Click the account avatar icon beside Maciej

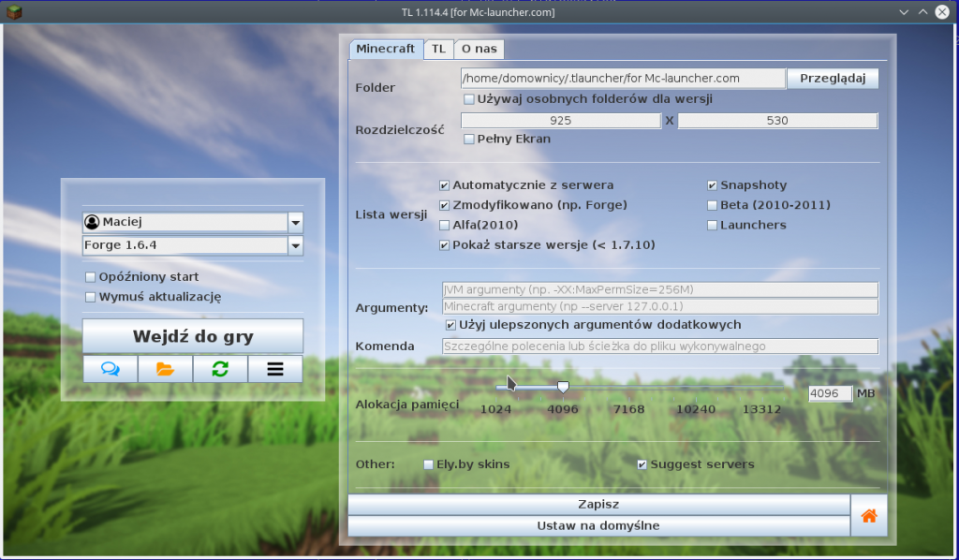(x=93, y=222)
